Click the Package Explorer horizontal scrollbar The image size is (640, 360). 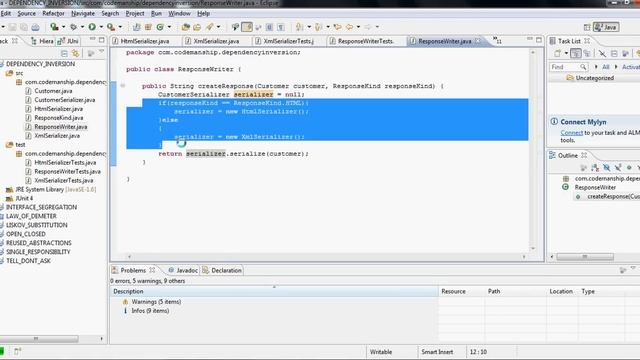[x=40, y=339]
